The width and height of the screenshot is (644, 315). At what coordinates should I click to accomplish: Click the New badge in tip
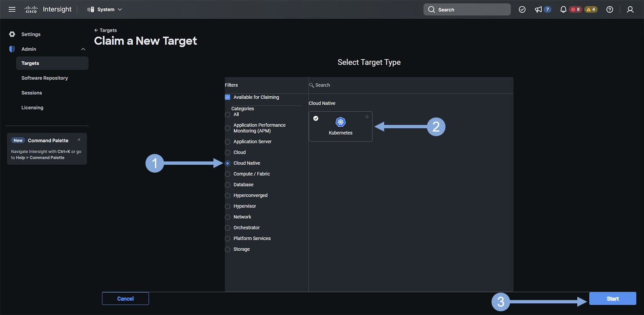tap(18, 140)
